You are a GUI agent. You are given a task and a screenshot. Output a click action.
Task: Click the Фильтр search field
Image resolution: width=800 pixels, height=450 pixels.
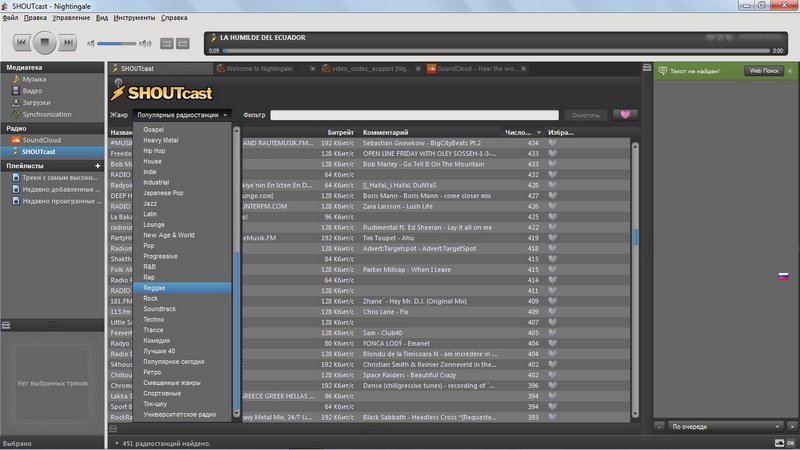coord(414,115)
